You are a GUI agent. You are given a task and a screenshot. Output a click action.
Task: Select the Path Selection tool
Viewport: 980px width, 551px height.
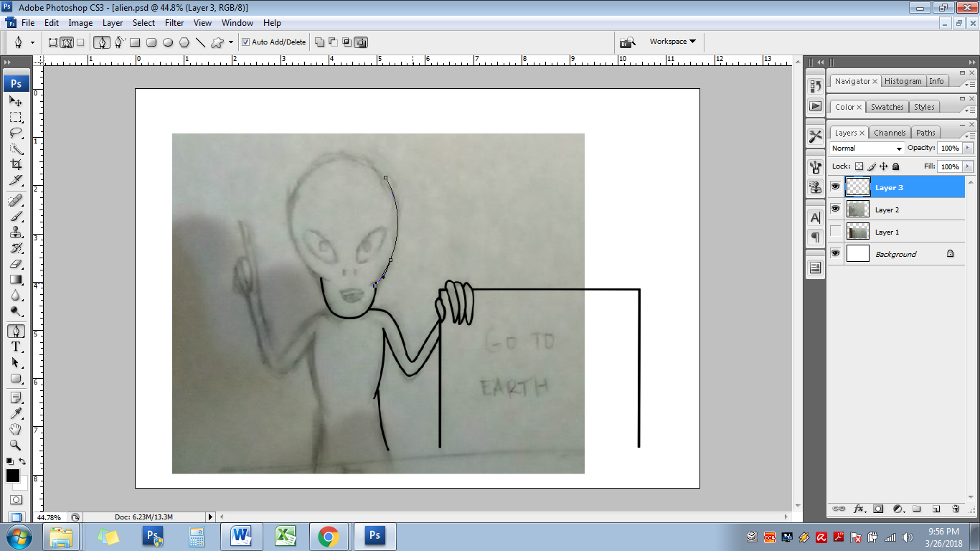point(16,362)
